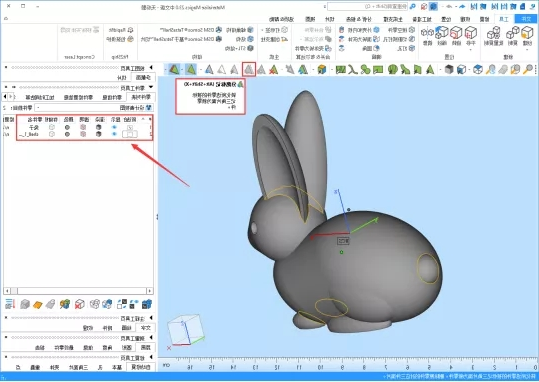The height and width of the screenshot is (382, 539).
Task: Click the orange plane part-list icon
Action: 37,304
